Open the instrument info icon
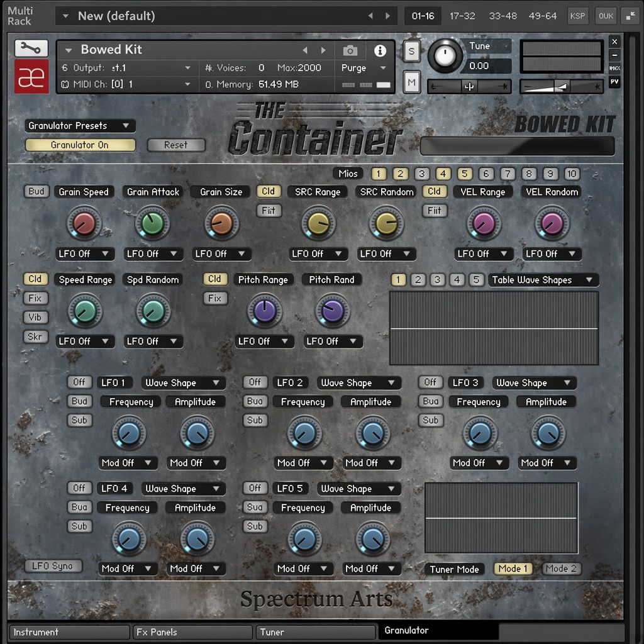Screen dimensions: 644x644 tap(380, 50)
